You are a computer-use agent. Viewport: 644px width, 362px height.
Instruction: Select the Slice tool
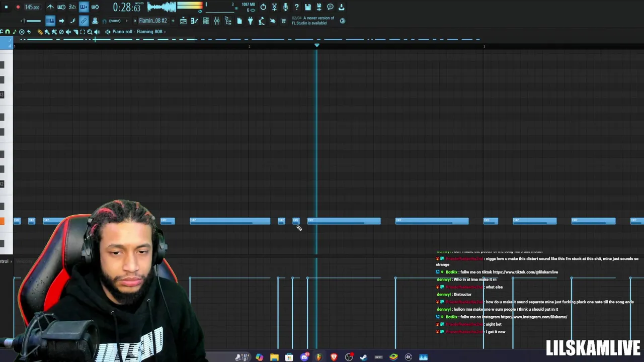click(75, 32)
